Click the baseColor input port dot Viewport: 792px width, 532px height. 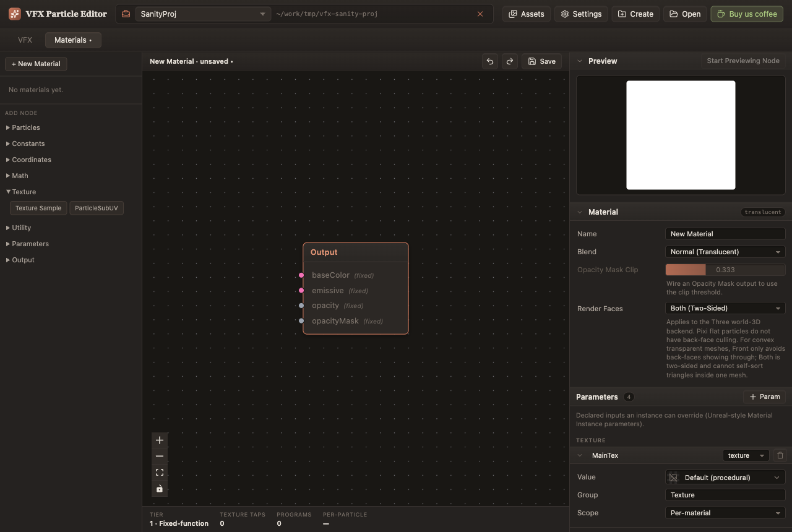pyautogui.click(x=301, y=275)
